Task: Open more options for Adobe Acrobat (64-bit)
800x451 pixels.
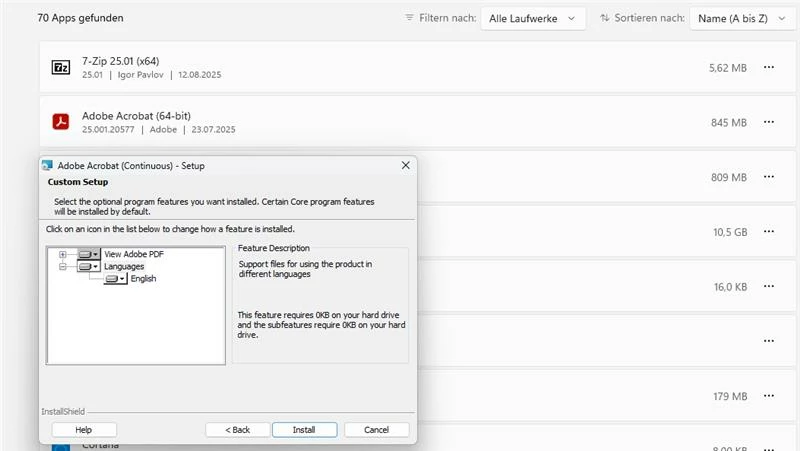Action: [768, 122]
